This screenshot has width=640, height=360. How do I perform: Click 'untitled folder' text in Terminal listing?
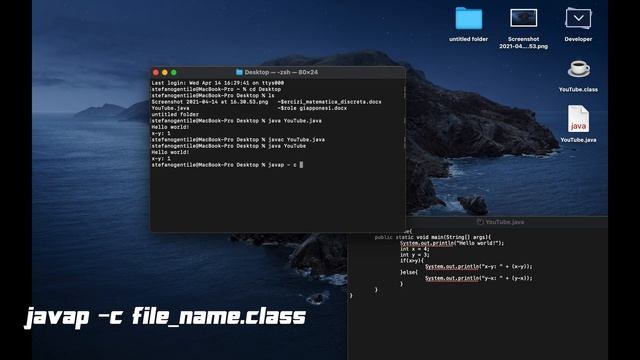175,114
